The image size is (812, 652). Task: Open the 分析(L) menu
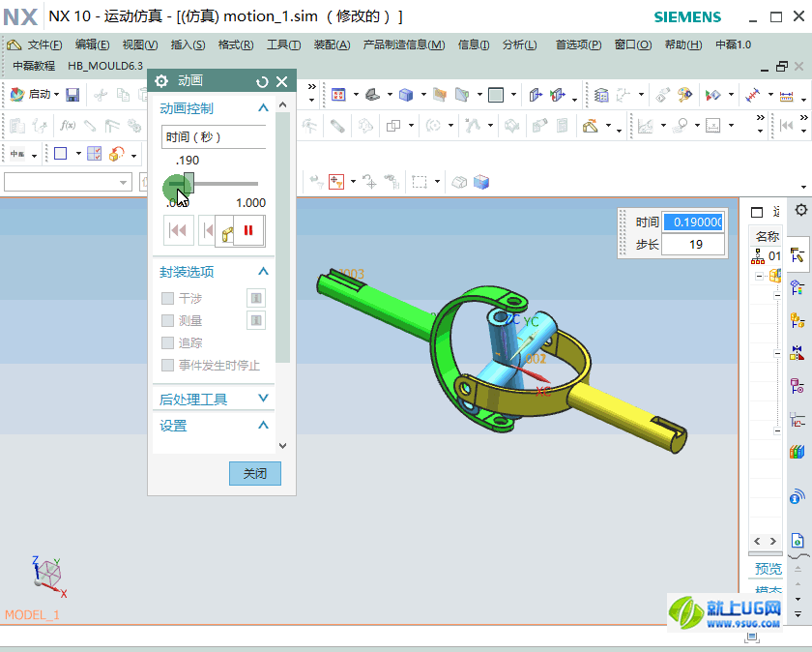(x=519, y=45)
